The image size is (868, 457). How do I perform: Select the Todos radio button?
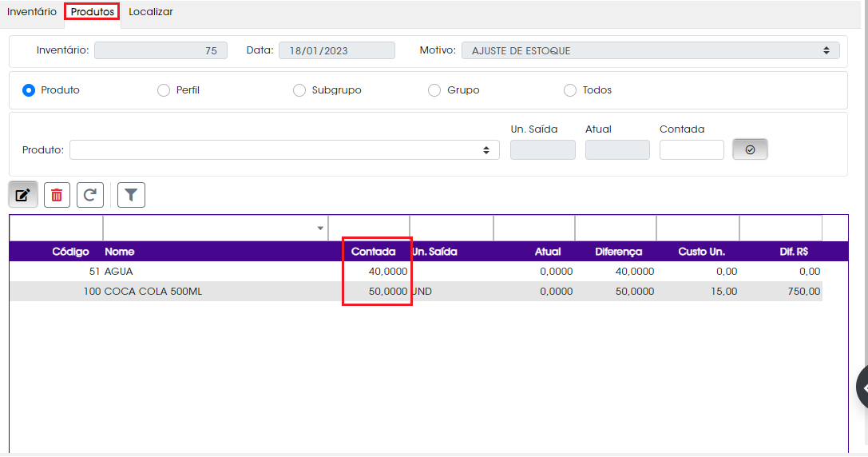pyautogui.click(x=569, y=90)
